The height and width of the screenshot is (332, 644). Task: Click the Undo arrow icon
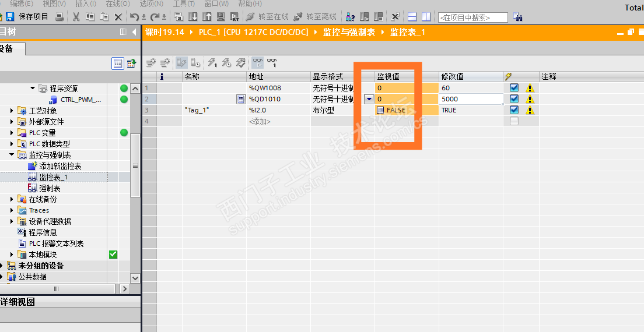[134, 17]
